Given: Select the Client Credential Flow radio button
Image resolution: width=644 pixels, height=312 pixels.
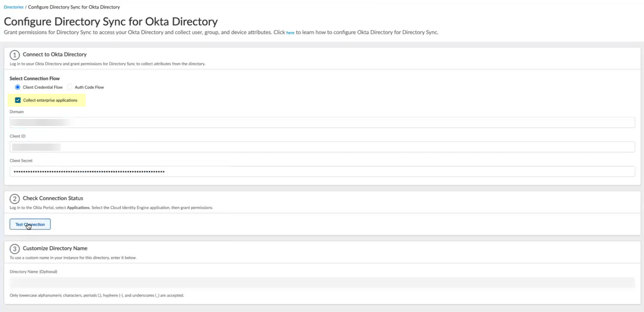Looking at the screenshot, I should point(18,87).
